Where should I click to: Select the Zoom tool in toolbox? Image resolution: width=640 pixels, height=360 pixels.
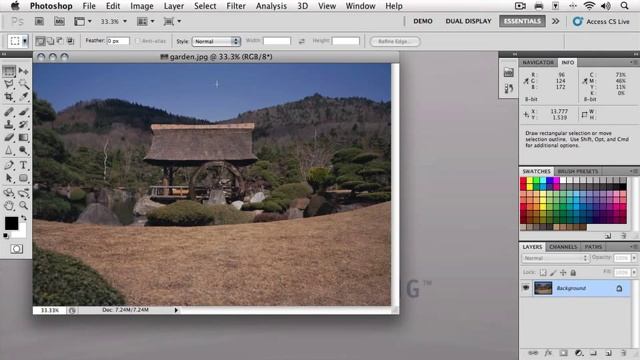click(x=23, y=205)
